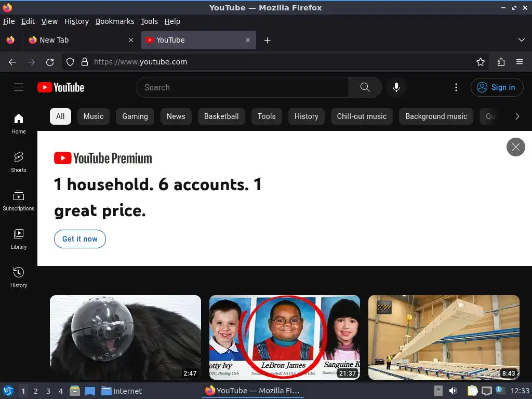The width and height of the screenshot is (532, 399).
Task: Click browser Forward arrow
Action: click(31, 62)
